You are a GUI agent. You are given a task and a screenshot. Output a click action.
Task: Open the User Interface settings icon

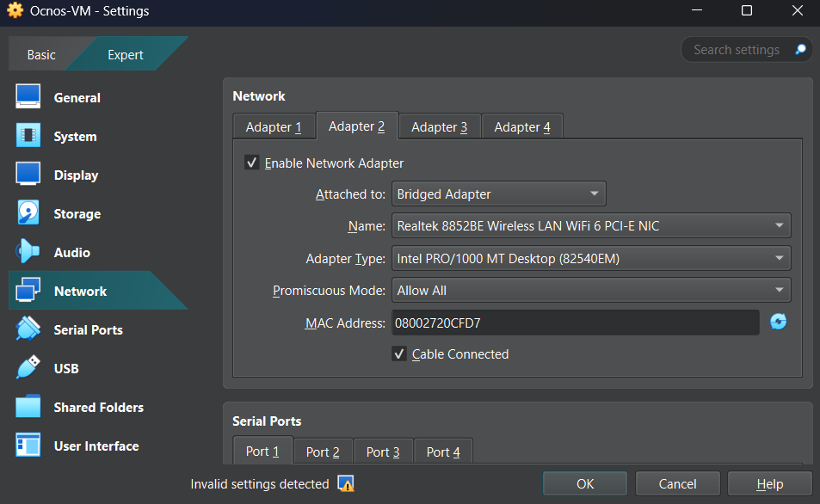click(x=27, y=446)
